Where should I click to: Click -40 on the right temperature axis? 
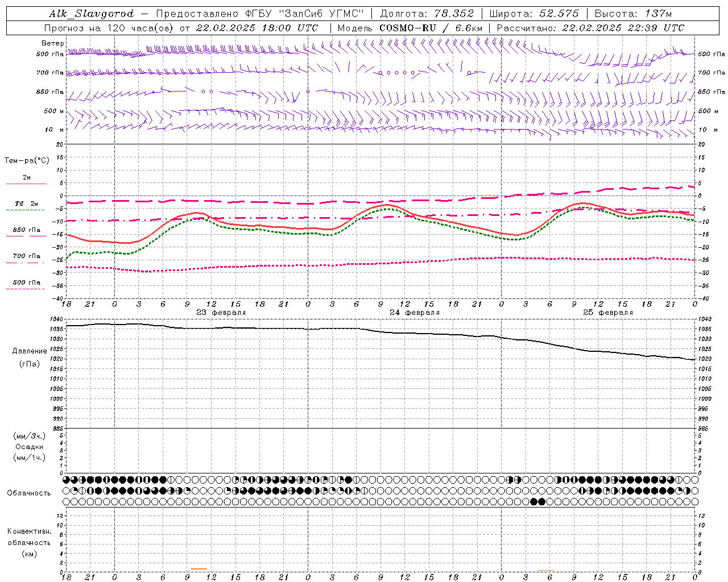702,298
